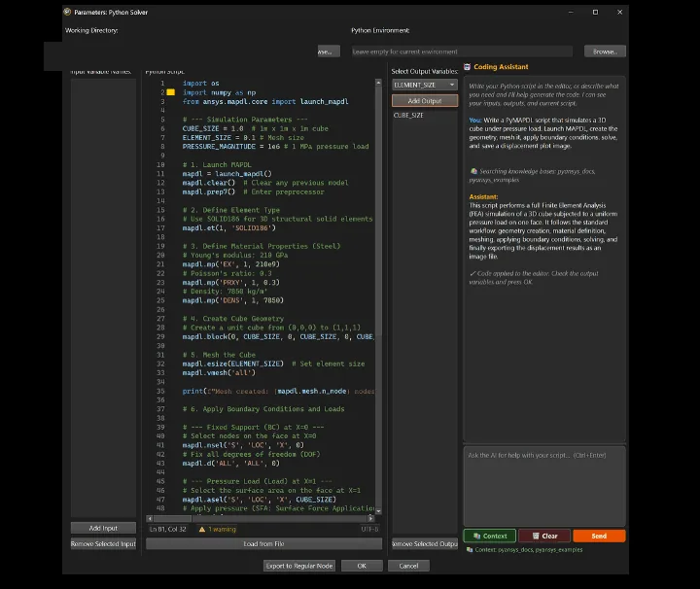Click Browse button for Working Directory
Screen dimensions: 700x589
pos(329,52)
